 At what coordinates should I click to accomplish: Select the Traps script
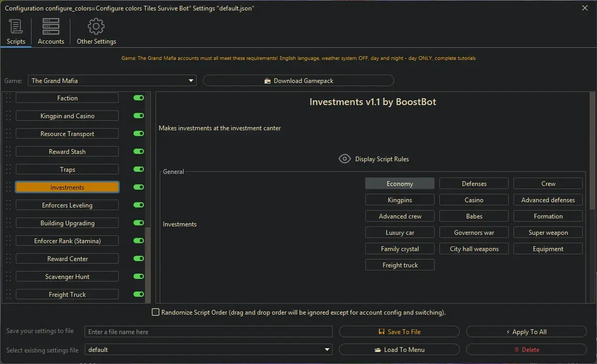click(x=67, y=170)
